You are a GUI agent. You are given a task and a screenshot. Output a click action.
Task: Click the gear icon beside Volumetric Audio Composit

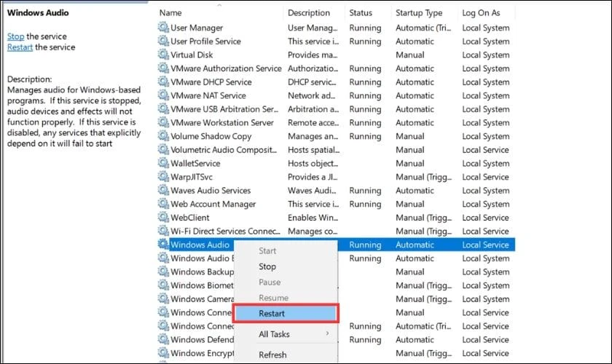click(163, 149)
